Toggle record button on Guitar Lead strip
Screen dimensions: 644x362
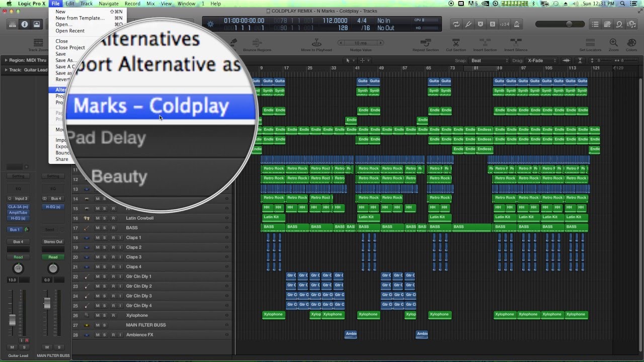(x=27, y=341)
